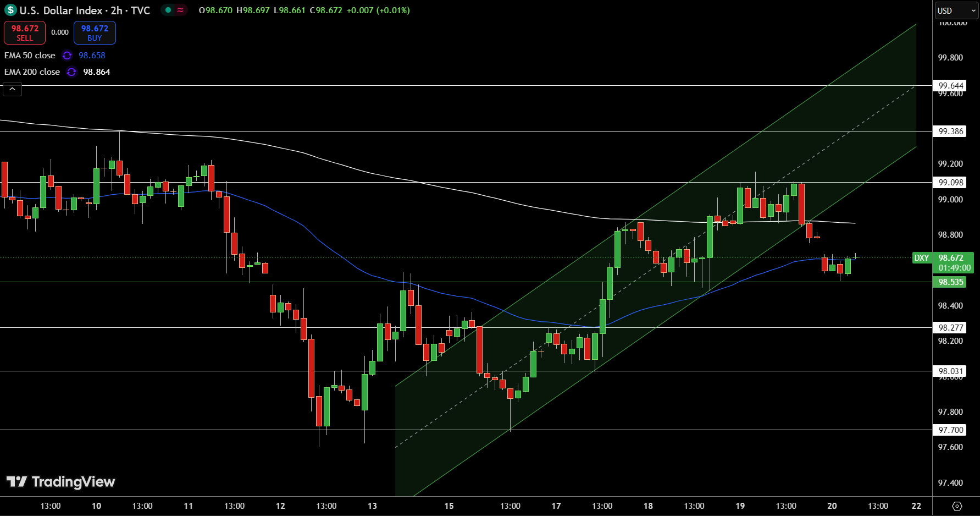The width and height of the screenshot is (980, 516).
Task: Click date 10 on the time axis
Action: click(x=97, y=506)
